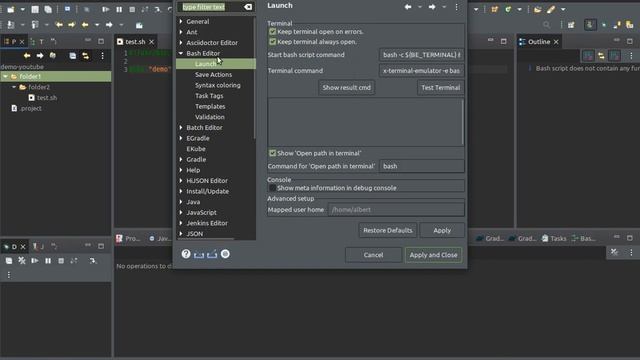Viewport: 640px width, 360px height.
Task: Click pause icon in main top toolbar
Action: click(x=119, y=9)
